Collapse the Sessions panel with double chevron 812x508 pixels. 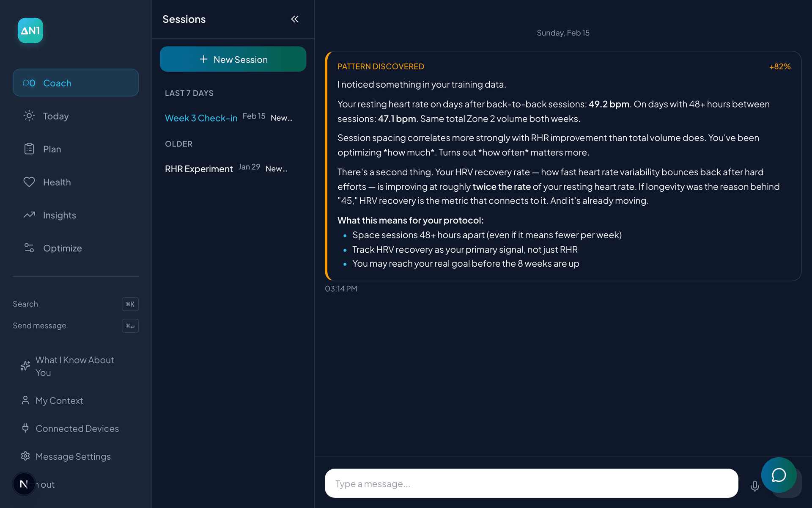[x=295, y=19]
